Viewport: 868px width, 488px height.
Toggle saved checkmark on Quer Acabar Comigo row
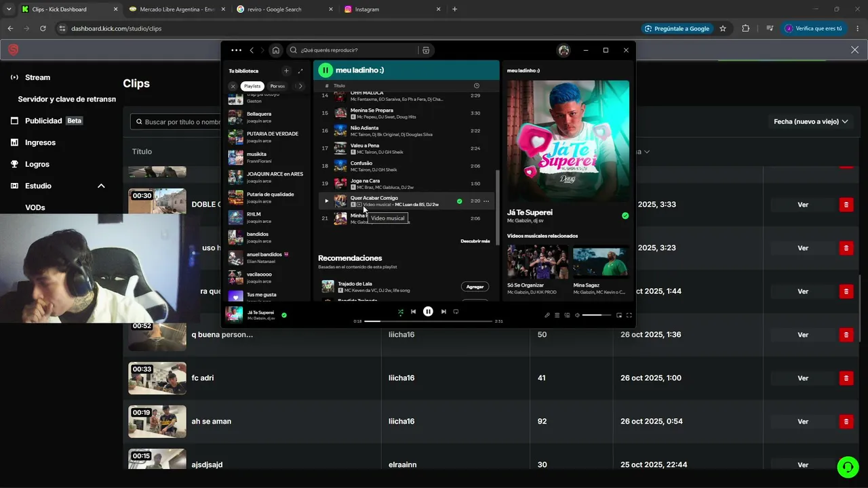click(x=459, y=201)
